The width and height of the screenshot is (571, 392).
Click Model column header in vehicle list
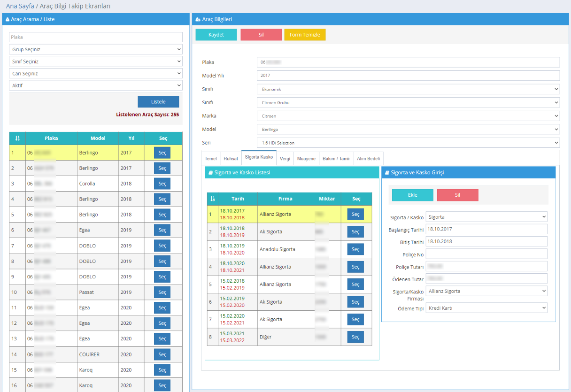click(x=98, y=138)
